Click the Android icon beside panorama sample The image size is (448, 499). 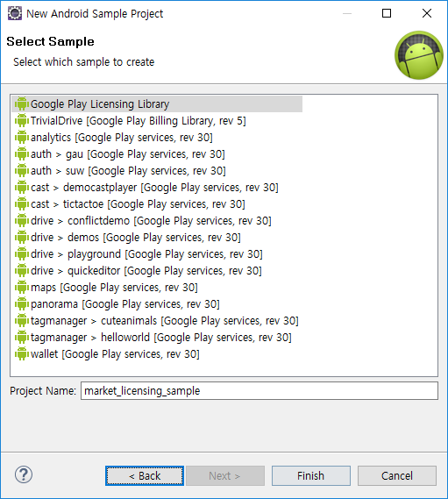[x=22, y=304]
